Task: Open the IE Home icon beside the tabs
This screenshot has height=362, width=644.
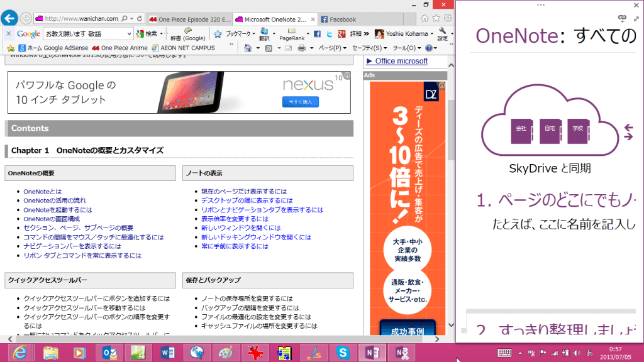Action: coord(425,18)
